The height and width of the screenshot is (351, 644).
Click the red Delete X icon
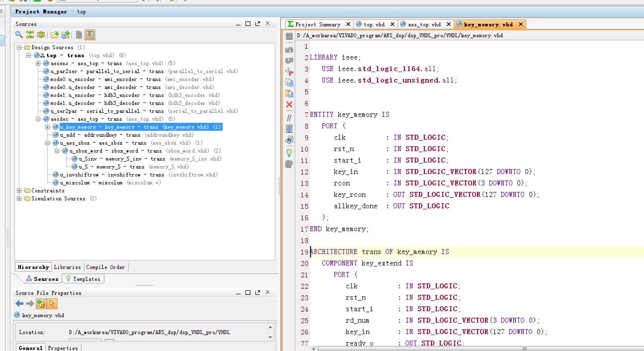click(x=289, y=104)
